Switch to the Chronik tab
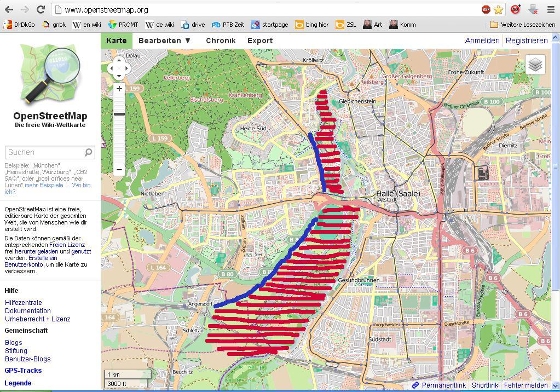Screen dimensions: 560x392 221,41
